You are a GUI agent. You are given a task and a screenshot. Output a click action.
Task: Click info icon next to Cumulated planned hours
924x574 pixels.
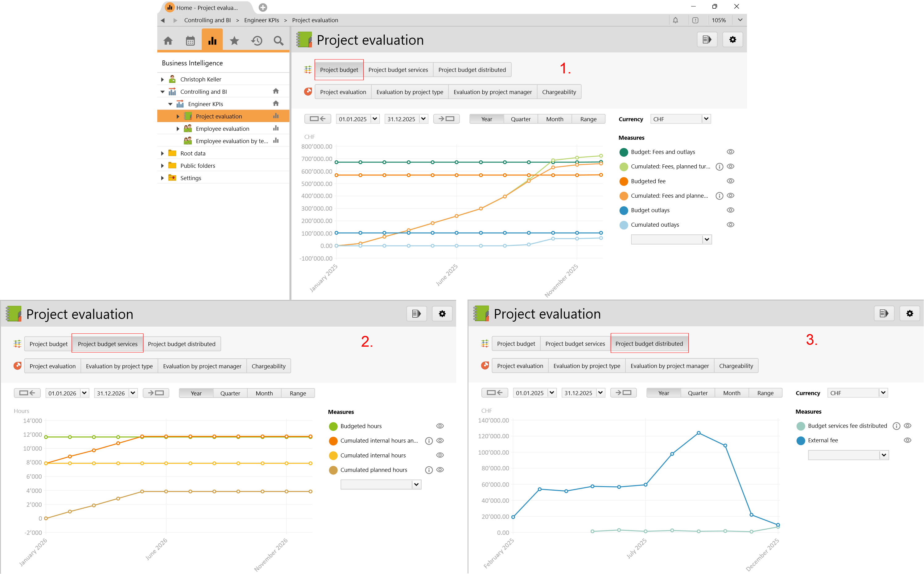(x=429, y=470)
